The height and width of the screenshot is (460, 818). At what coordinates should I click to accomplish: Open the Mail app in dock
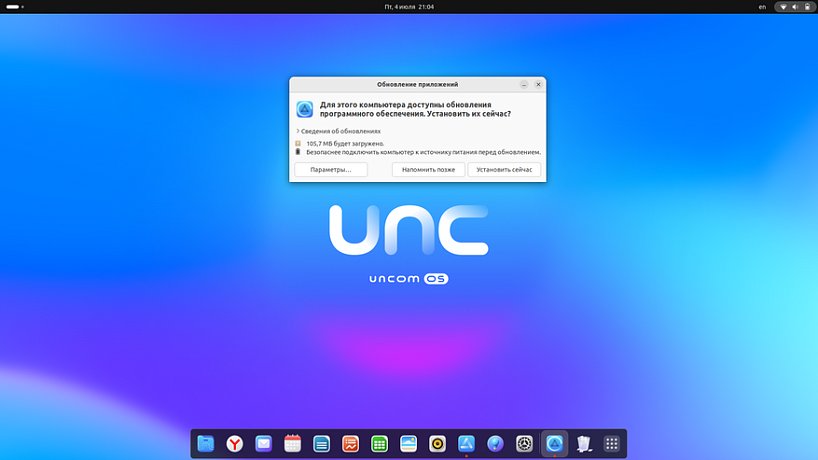263,444
